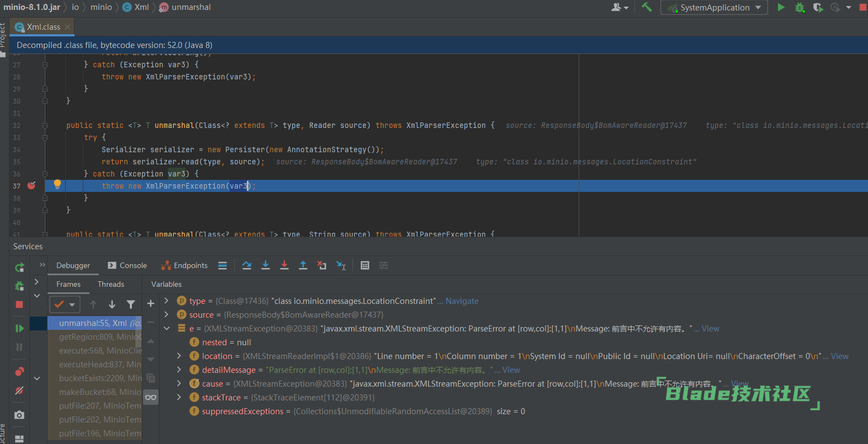Collapse the e exception variable node
This screenshot has height=444, width=868.
[166, 328]
